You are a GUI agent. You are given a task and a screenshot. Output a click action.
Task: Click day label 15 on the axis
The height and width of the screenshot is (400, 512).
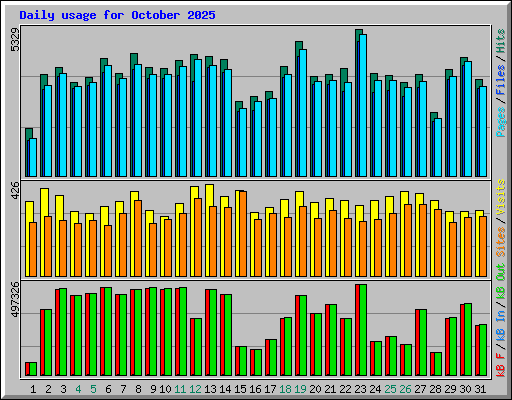click(240, 389)
